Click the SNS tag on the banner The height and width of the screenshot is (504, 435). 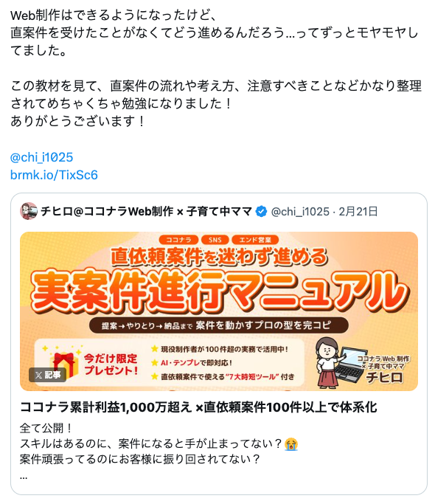coord(215,240)
